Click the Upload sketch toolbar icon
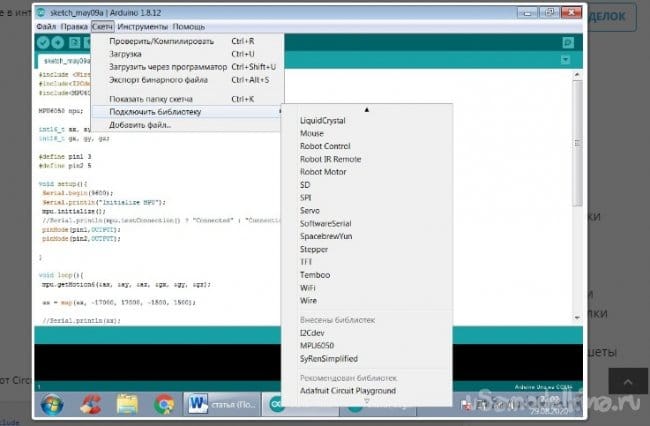The image size is (650, 426). pyautogui.click(x=59, y=43)
